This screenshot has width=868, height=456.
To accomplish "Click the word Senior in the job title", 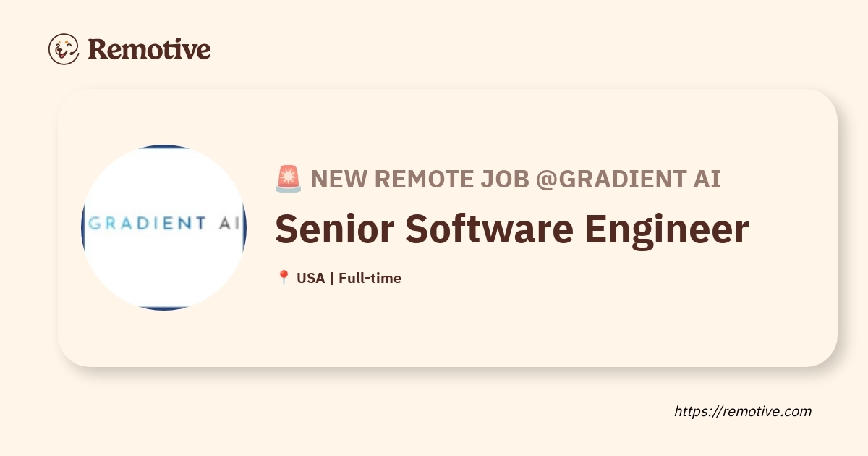I will point(334,229).
